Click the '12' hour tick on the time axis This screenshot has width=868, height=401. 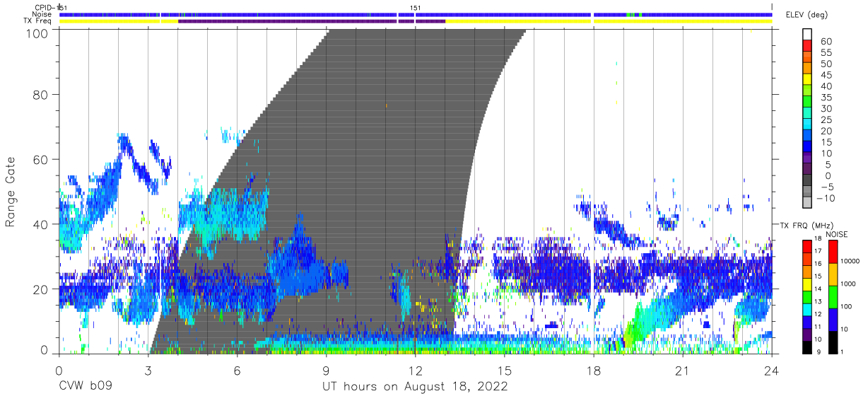coord(416,370)
